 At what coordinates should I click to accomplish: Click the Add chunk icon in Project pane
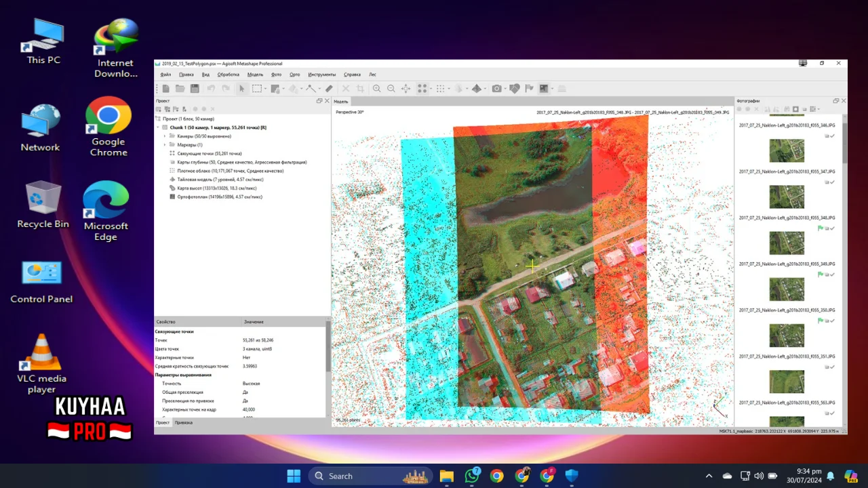tap(160, 109)
